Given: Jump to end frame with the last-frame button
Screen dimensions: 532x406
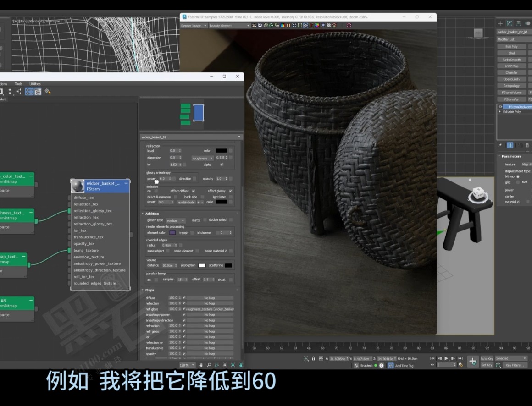Looking at the screenshot, I should click(x=460, y=358).
